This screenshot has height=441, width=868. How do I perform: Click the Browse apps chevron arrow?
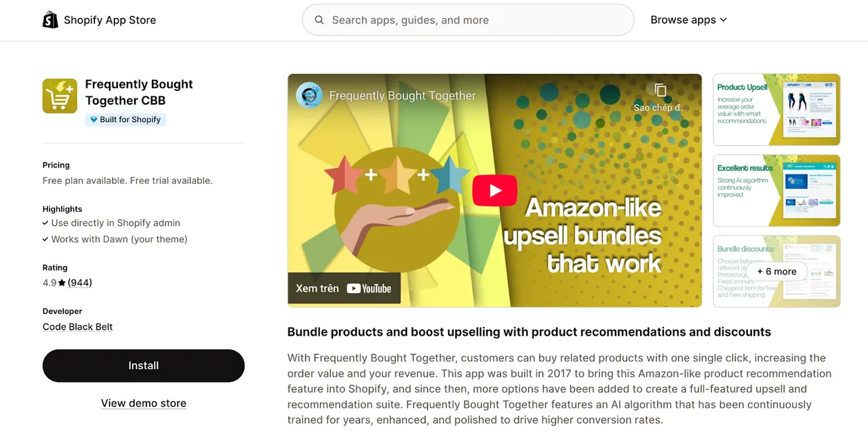pos(723,20)
